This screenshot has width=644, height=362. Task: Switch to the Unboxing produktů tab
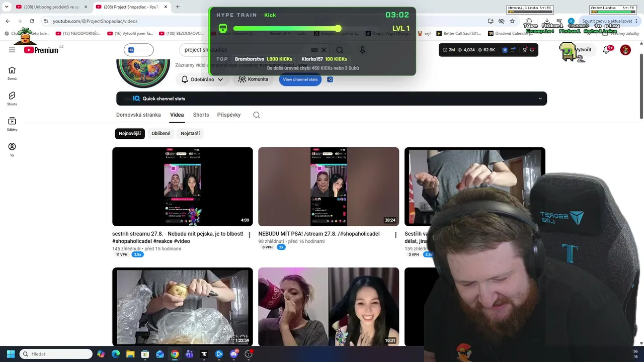coord(52,7)
